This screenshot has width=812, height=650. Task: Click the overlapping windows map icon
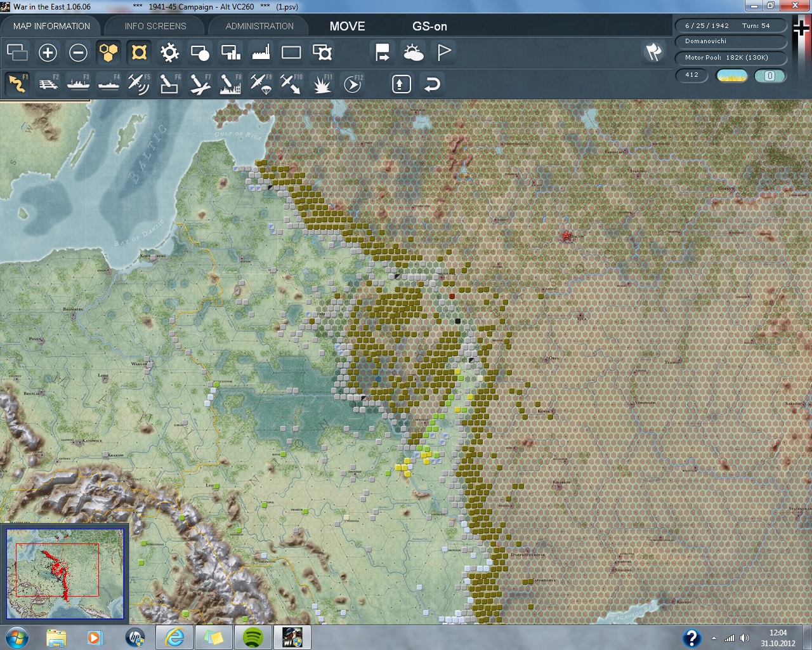[x=17, y=52]
